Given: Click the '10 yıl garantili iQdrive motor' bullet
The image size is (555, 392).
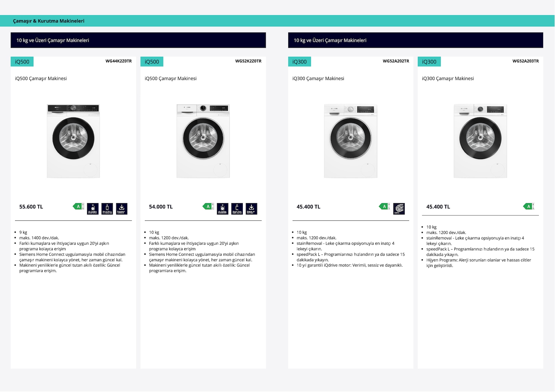Looking at the screenshot, I should 350,265.
